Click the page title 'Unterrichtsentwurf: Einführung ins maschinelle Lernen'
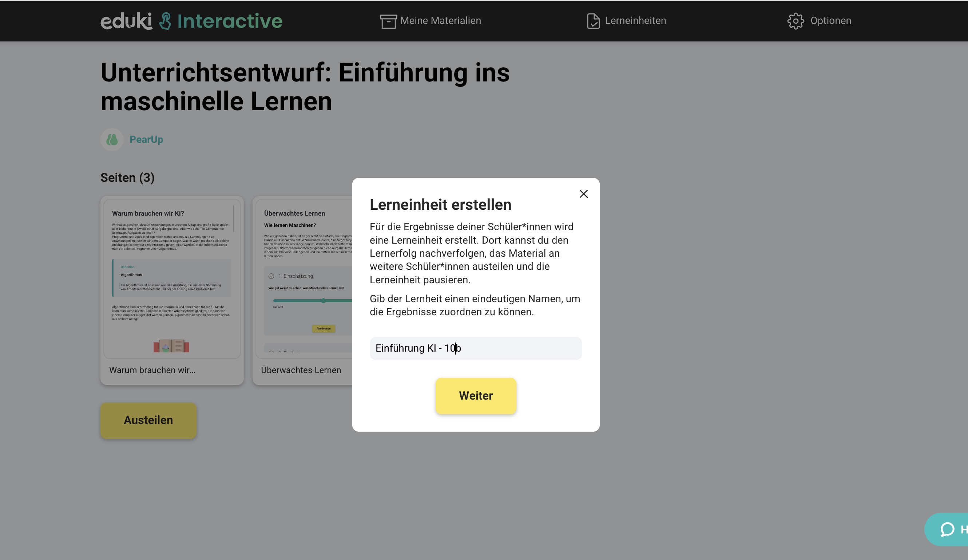968x560 pixels. tap(305, 87)
